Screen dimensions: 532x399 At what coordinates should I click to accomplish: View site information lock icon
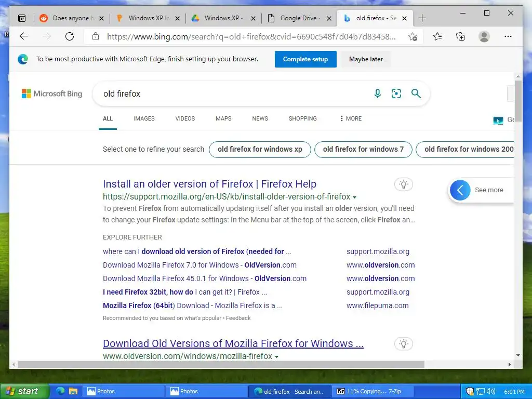[x=96, y=36]
